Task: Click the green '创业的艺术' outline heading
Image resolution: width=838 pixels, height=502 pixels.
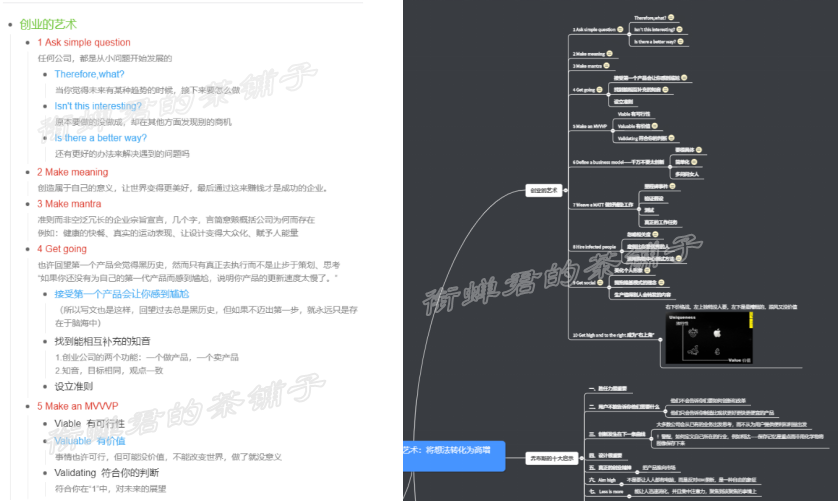Action: pyautogui.click(x=48, y=24)
